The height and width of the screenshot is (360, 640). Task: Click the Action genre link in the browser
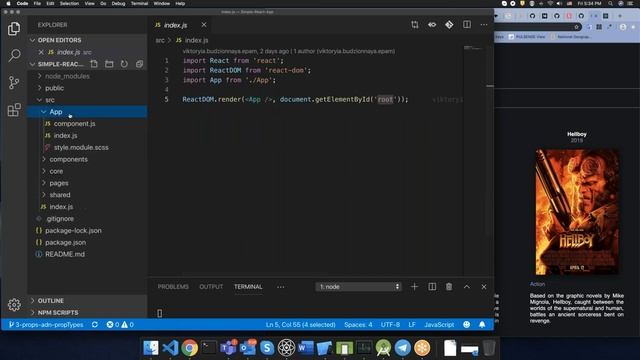coord(537,284)
